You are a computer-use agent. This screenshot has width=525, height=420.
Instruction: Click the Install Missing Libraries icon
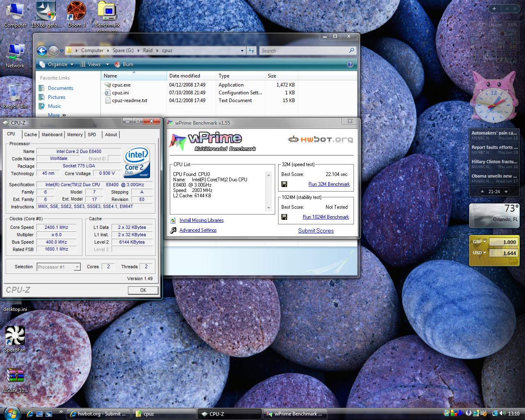(173, 220)
